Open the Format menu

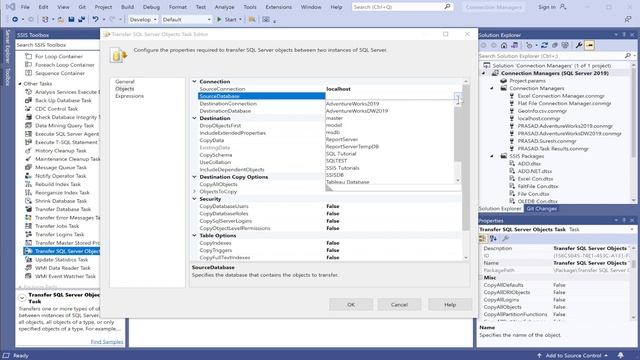coord(178,7)
